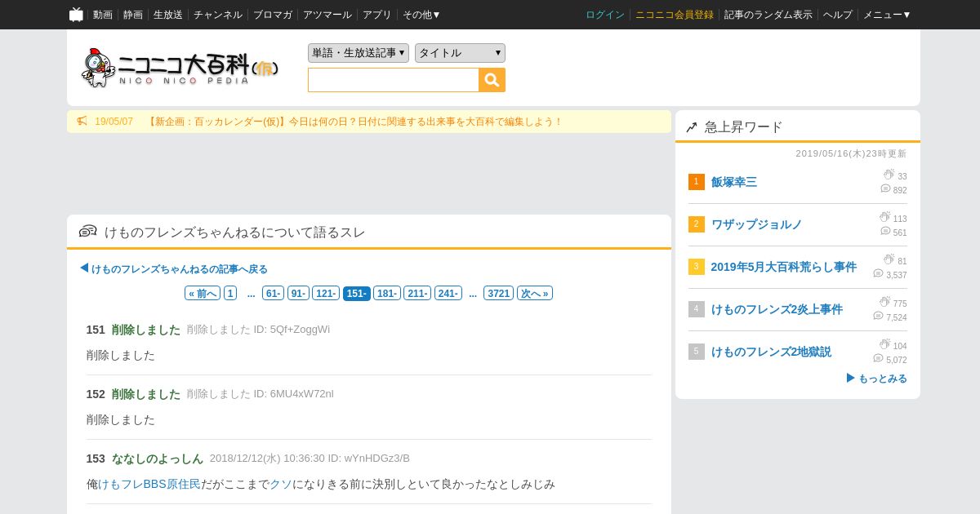This screenshot has height=514, width=980.
Task: Click thread title けものフレンズちゃんねるについて語るスレ
Action: (234, 232)
